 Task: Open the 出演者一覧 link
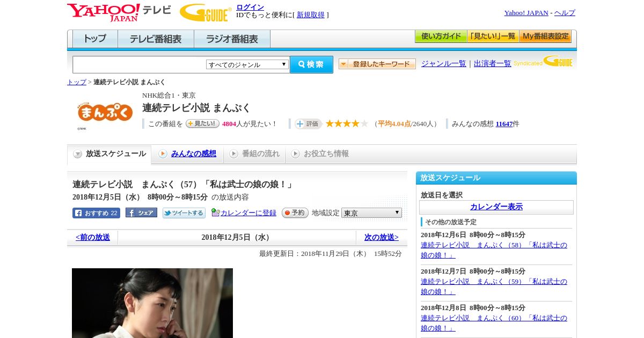[x=493, y=64]
